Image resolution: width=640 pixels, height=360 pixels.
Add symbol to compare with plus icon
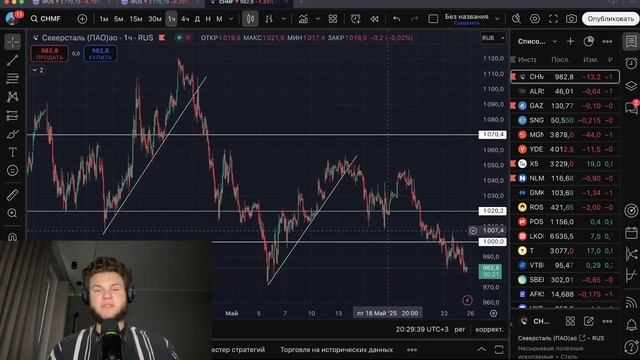pos(82,19)
